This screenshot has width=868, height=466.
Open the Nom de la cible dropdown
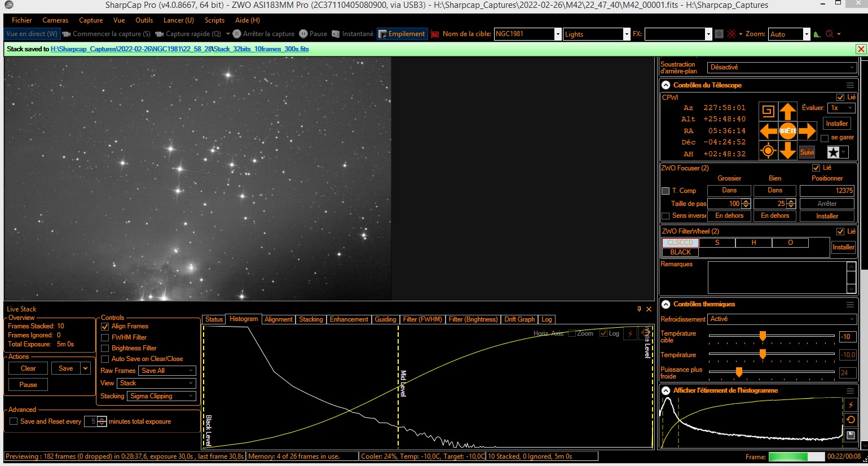pyautogui.click(x=558, y=34)
